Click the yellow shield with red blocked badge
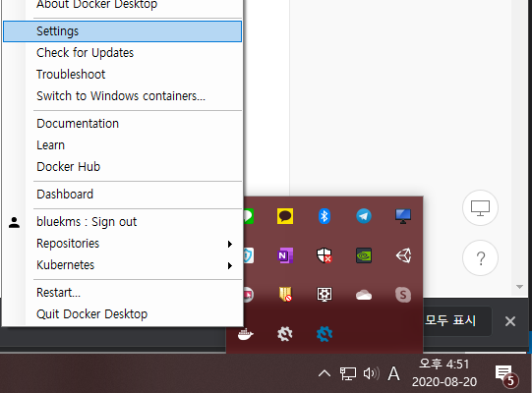The width and height of the screenshot is (532, 393). pyautogui.click(x=285, y=295)
